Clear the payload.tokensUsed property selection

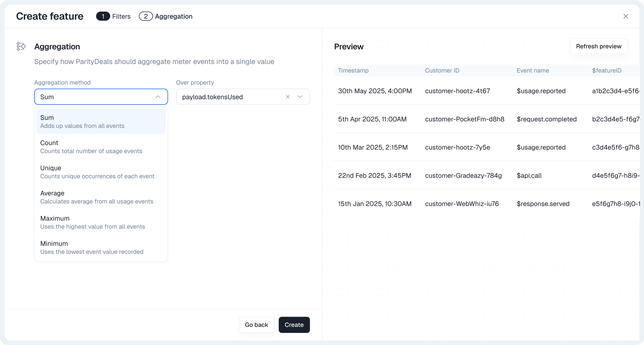288,97
